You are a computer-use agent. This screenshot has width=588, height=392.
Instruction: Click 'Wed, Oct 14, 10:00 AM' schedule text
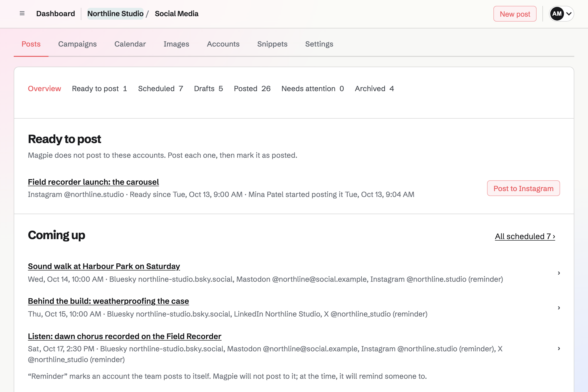click(x=265, y=279)
